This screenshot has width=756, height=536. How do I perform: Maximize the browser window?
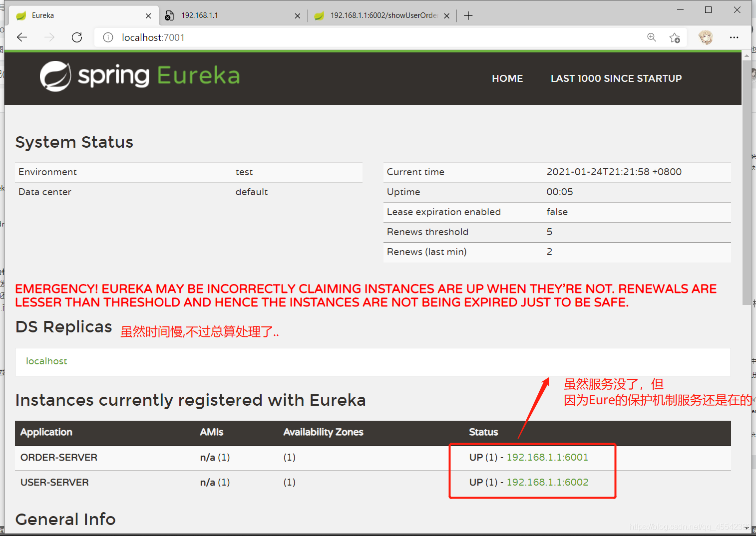(x=708, y=10)
